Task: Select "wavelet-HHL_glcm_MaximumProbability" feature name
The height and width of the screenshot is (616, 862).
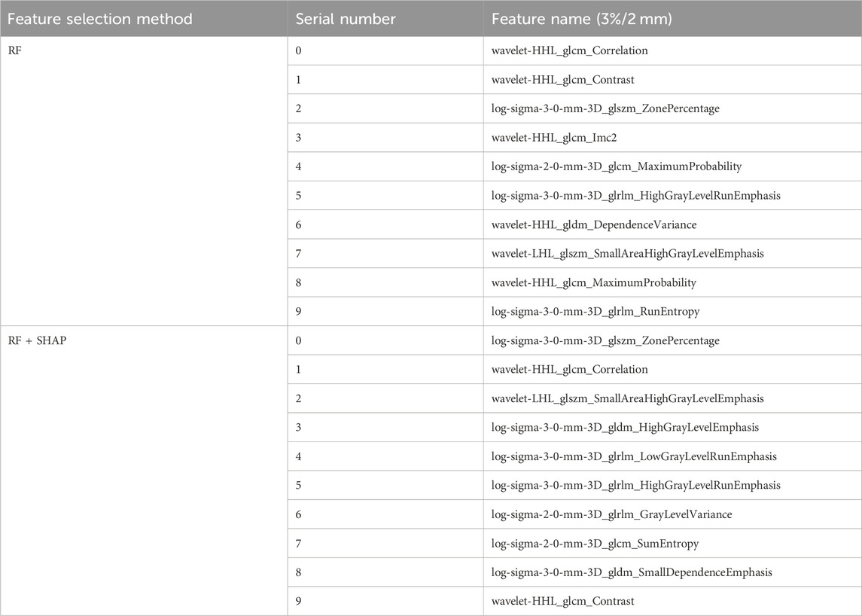Action: pos(594,282)
